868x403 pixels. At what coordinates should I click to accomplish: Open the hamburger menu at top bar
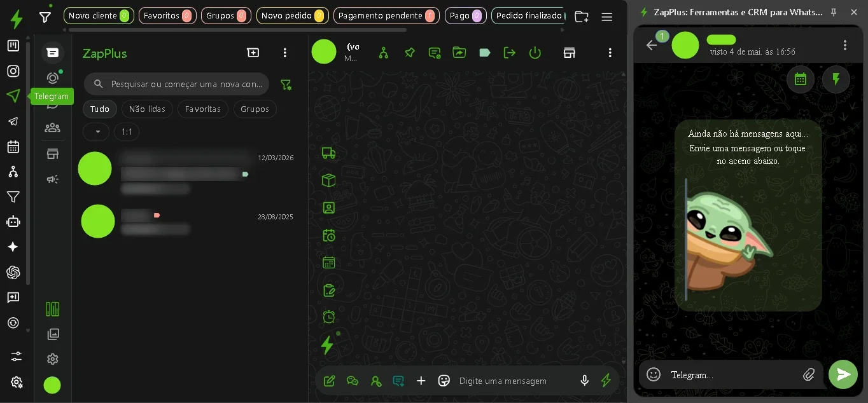point(607,17)
